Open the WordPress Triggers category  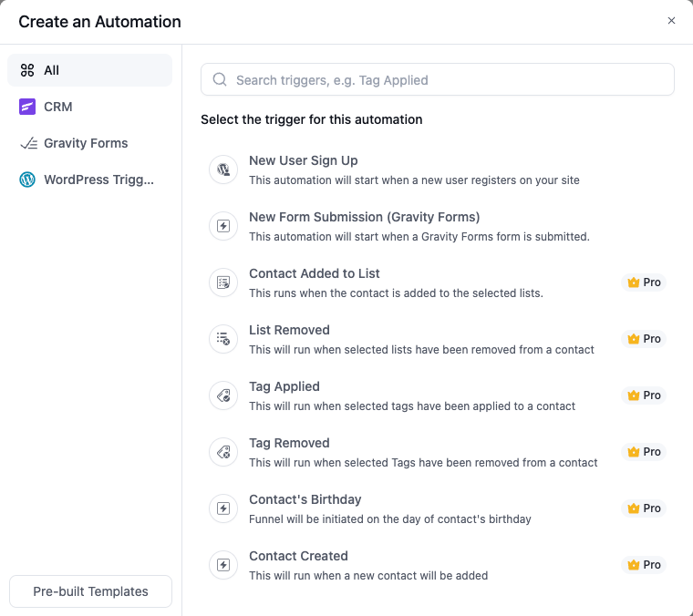89,180
